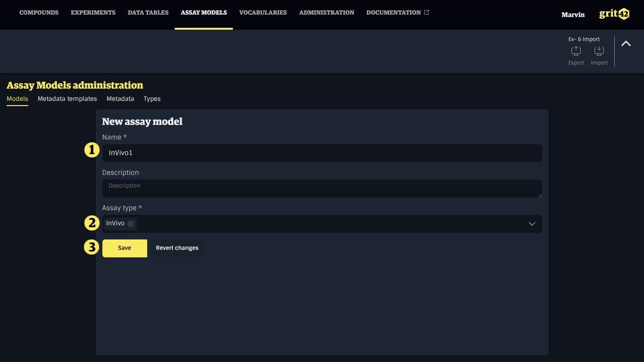
Task: Switch to the Metadata templates tab
Action: pos(67,99)
